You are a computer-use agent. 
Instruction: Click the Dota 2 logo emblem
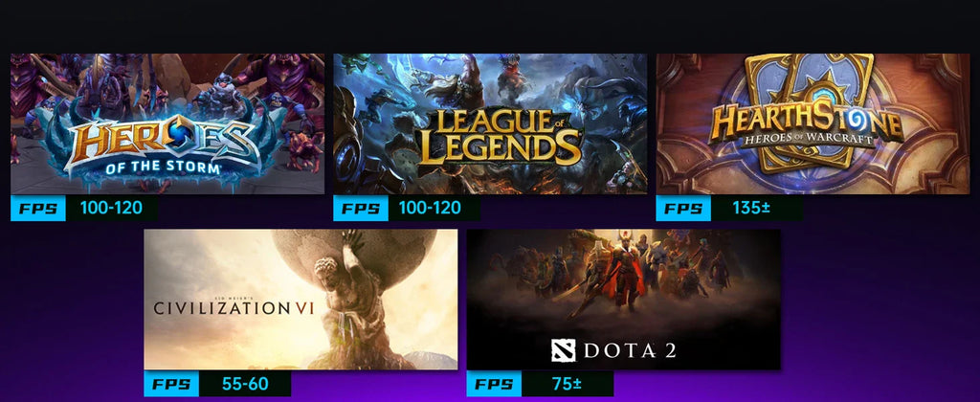pos(563,350)
